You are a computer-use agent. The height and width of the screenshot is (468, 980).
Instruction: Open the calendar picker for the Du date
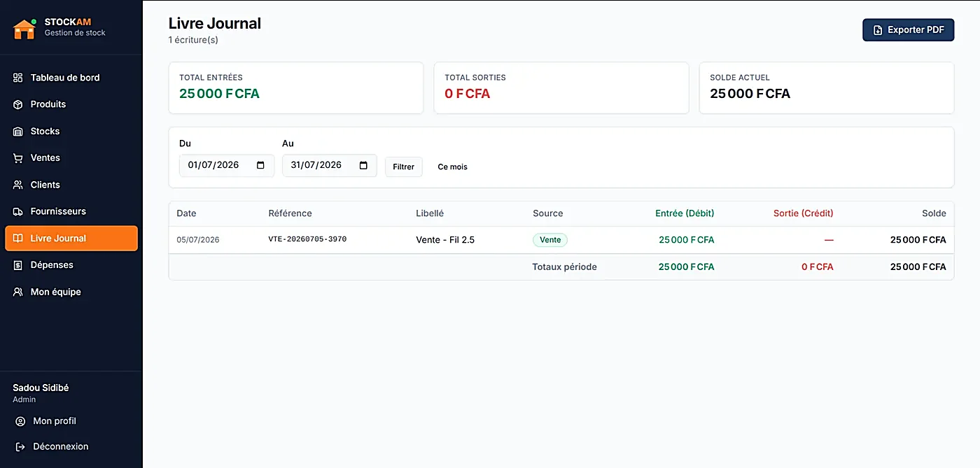click(260, 165)
